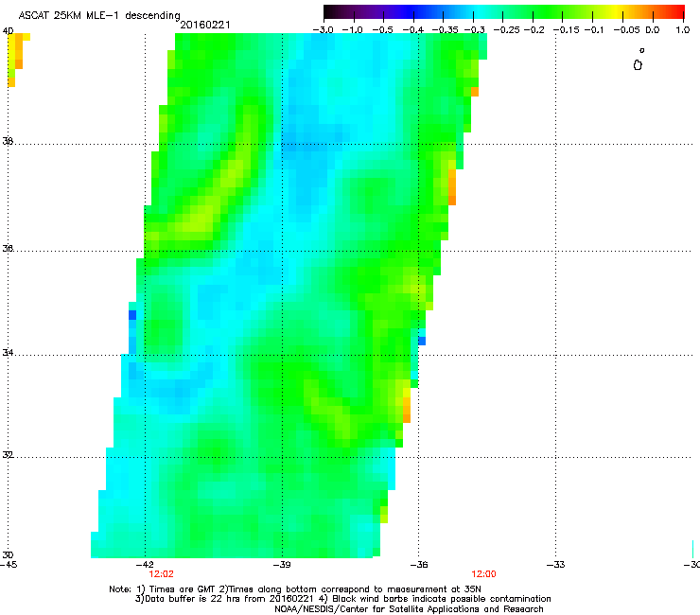Click the -1.0 color scale label
This screenshot has height=615, width=700.
coord(353,30)
